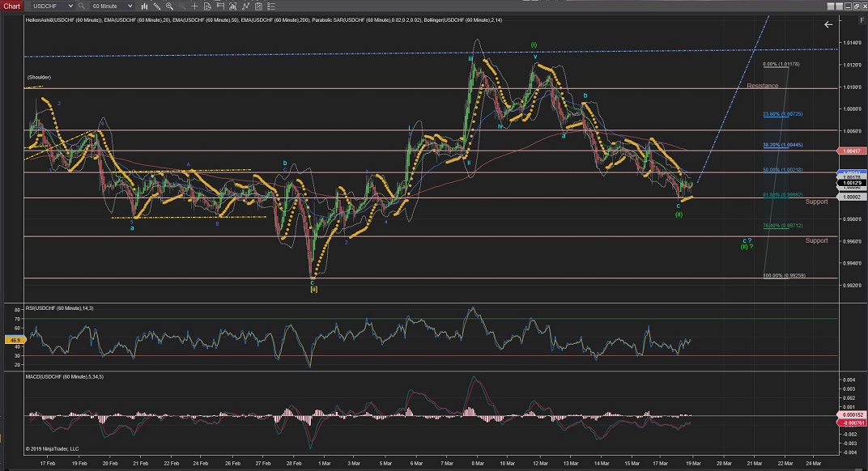Toggle the F fixed scale button
The width and height of the screenshot is (868, 471).
tap(862, 20)
